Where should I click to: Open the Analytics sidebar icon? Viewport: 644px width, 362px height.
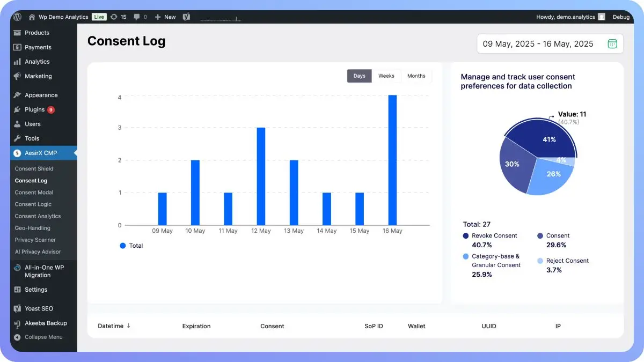(16, 62)
